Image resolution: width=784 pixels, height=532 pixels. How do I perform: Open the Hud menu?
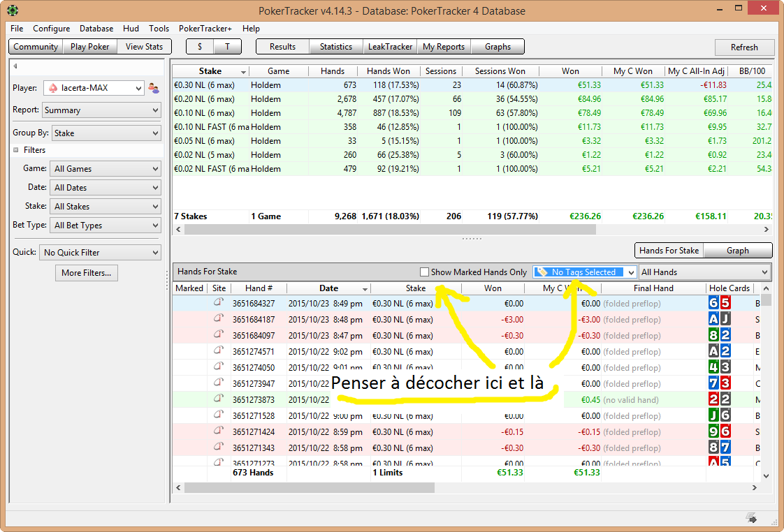coord(131,29)
